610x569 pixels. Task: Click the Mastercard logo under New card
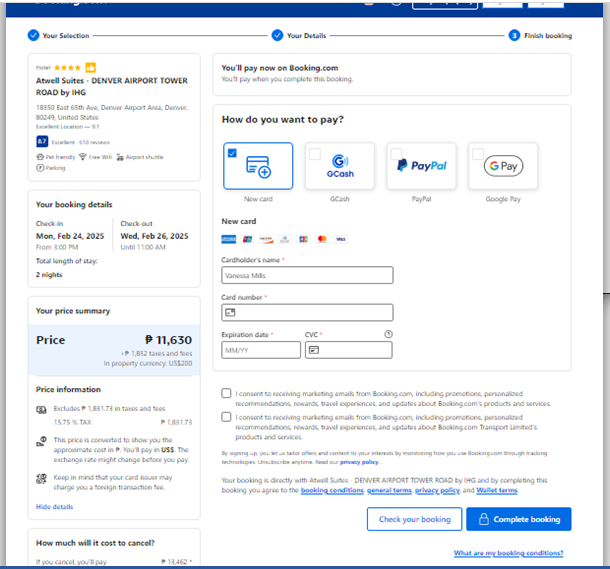pos(321,239)
